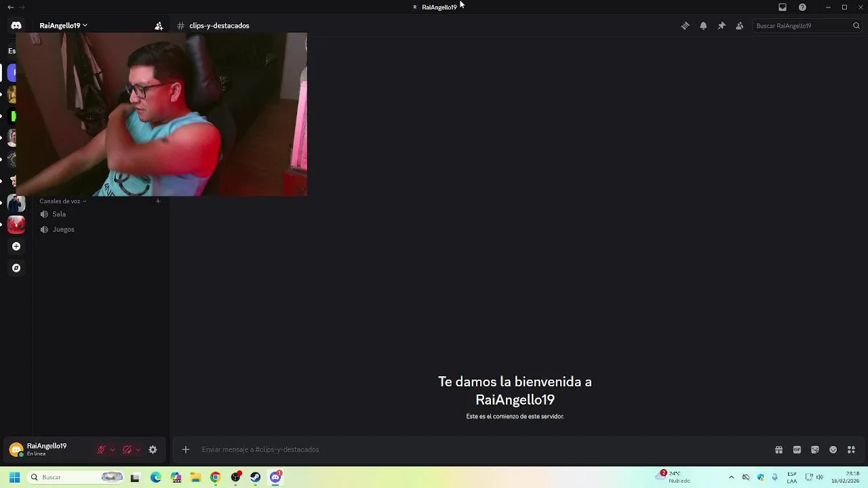Open the Threads icon in channel header

685,26
